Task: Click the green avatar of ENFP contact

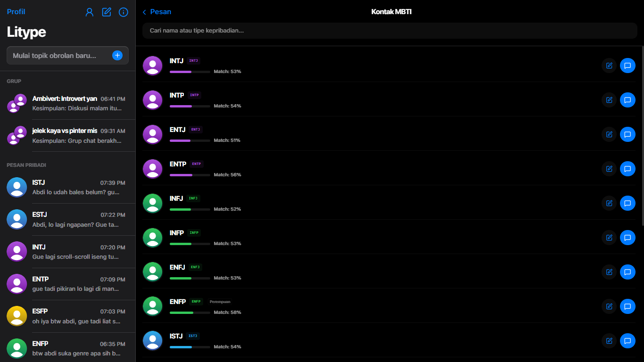Action: point(152,306)
